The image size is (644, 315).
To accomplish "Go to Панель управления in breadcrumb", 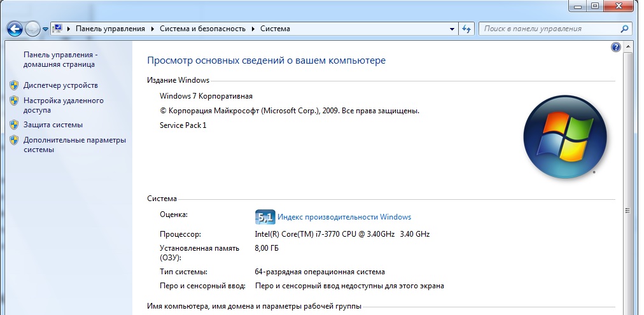I will pos(110,29).
